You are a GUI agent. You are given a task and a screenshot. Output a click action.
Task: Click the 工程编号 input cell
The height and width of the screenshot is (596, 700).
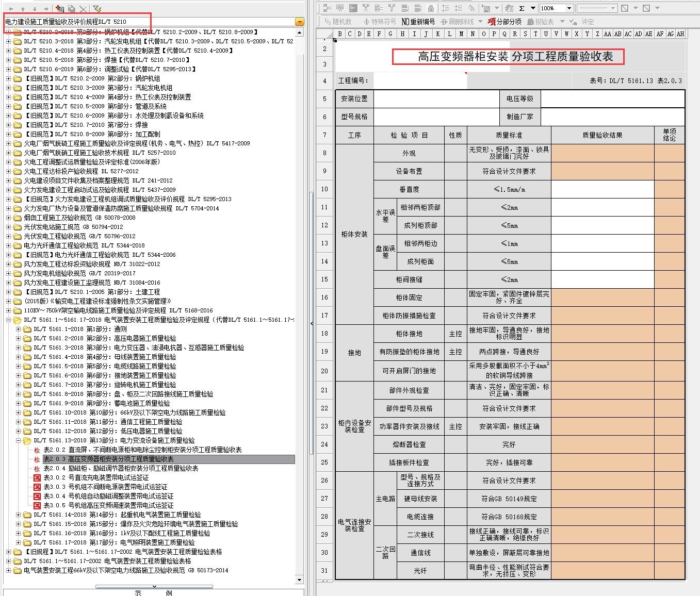pos(420,80)
